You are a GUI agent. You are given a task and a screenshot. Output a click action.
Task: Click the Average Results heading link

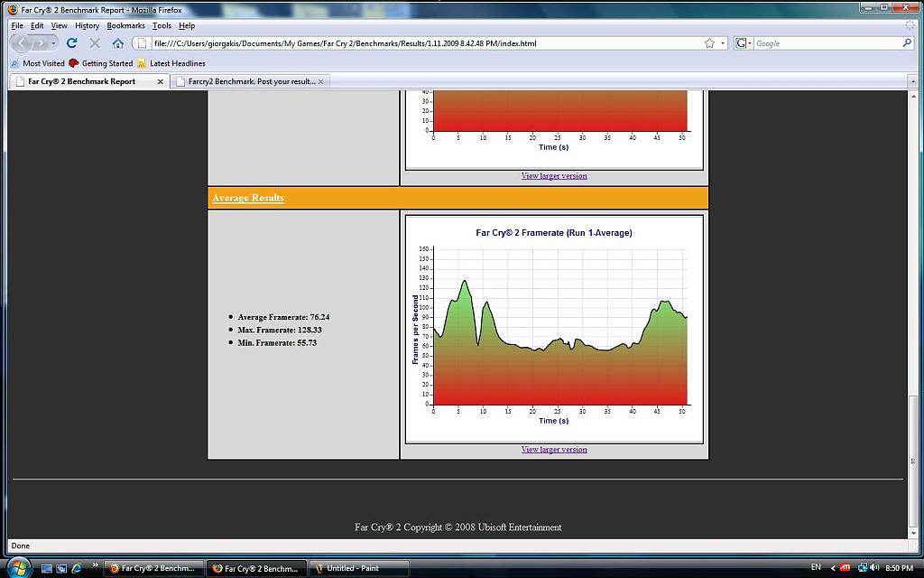(248, 198)
